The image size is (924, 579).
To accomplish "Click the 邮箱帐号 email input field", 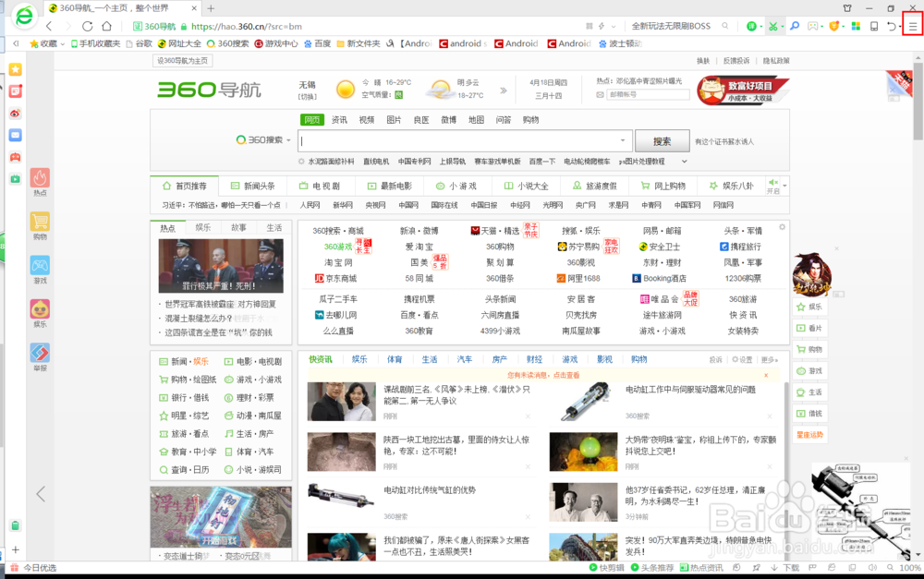I will [649, 94].
